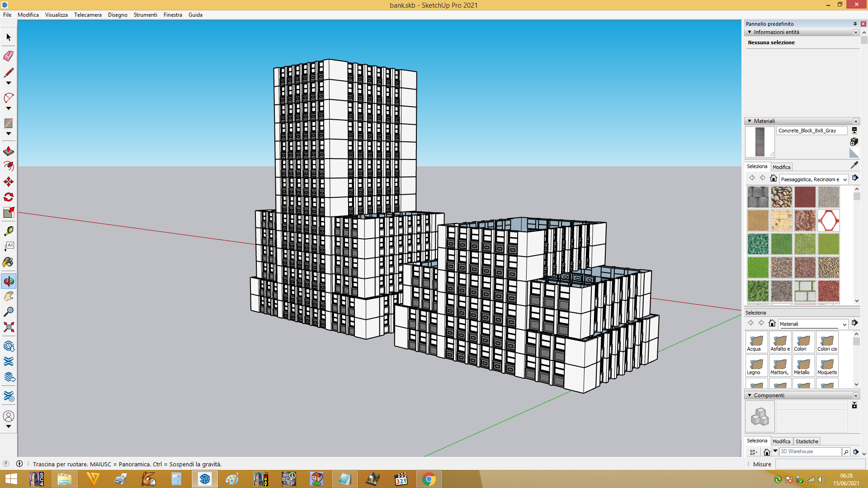This screenshot has width=868, height=488.
Task: Activate the Rotate tool
Action: tap(9, 197)
